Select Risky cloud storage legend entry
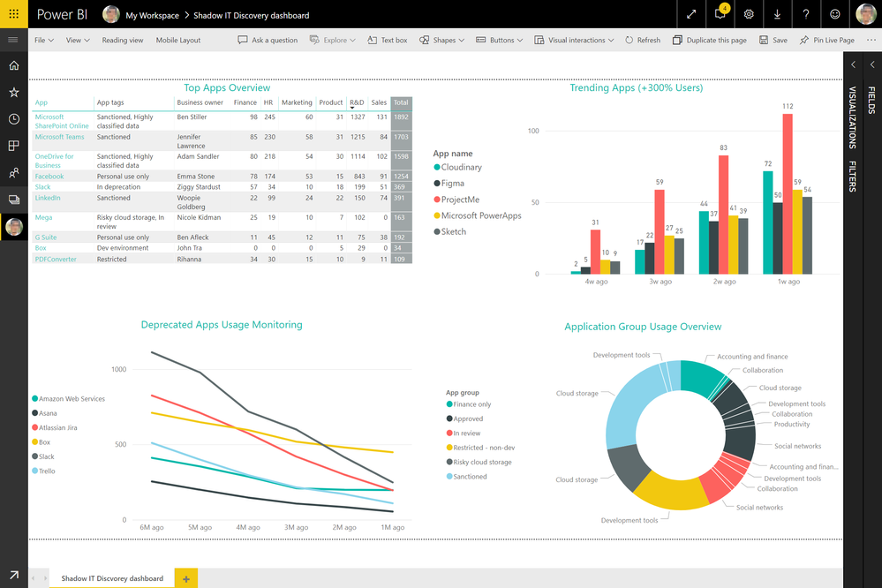The image size is (882, 588). (x=479, y=462)
